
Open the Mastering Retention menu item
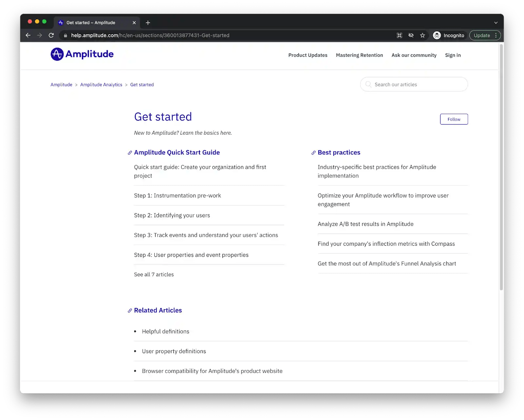359,55
